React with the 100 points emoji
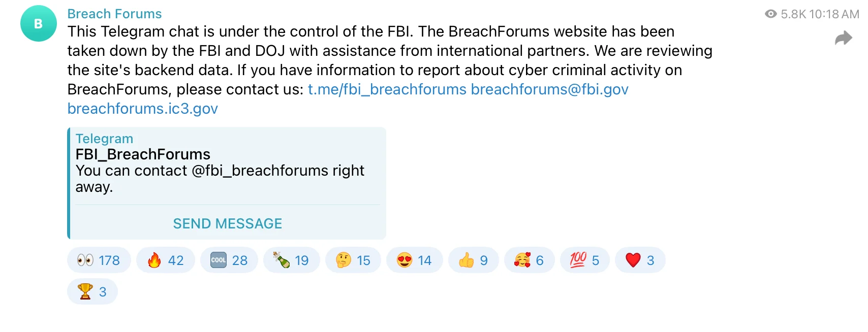This screenshot has width=868, height=332. pyautogui.click(x=584, y=260)
